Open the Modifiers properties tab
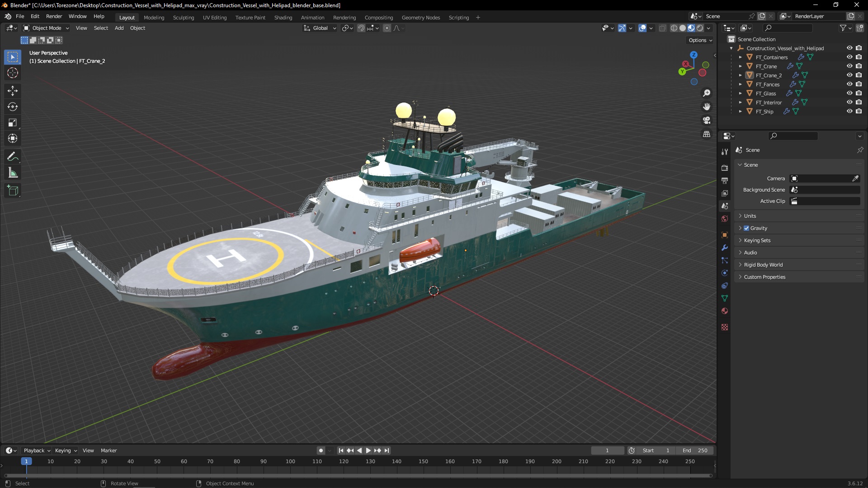The width and height of the screenshot is (868, 488). pos(725,248)
